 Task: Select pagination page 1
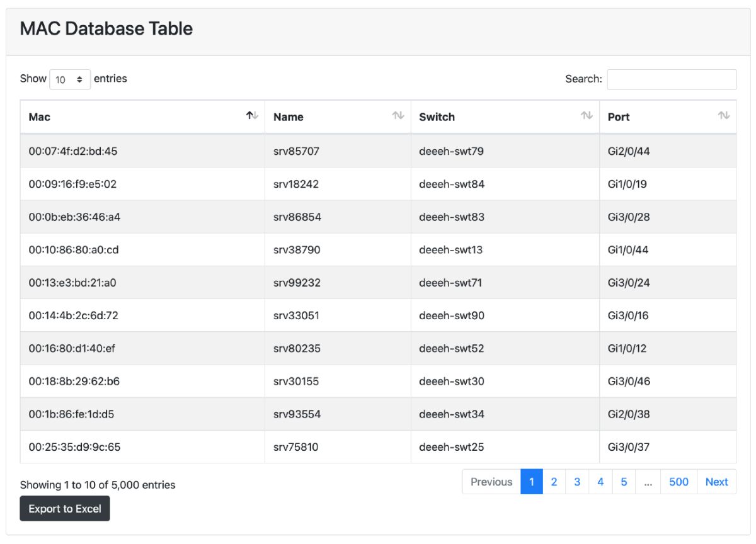[532, 482]
